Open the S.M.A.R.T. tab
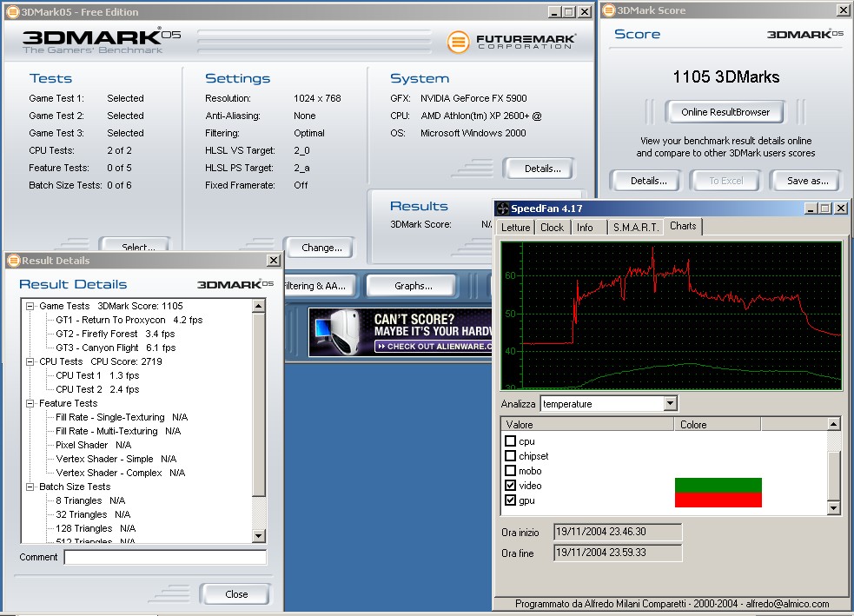 coord(636,228)
